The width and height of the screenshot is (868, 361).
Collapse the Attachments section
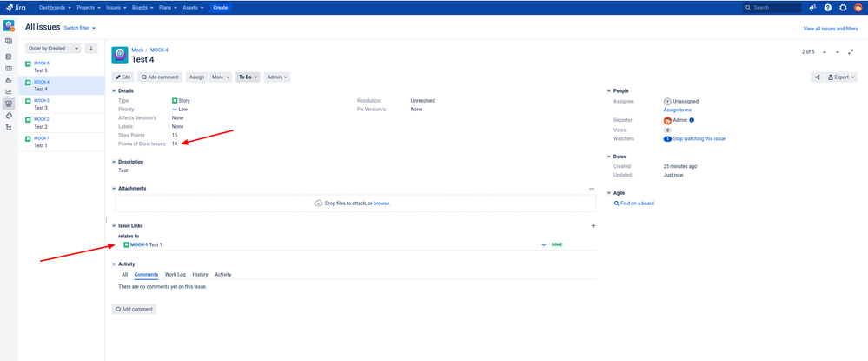coord(114,189)
